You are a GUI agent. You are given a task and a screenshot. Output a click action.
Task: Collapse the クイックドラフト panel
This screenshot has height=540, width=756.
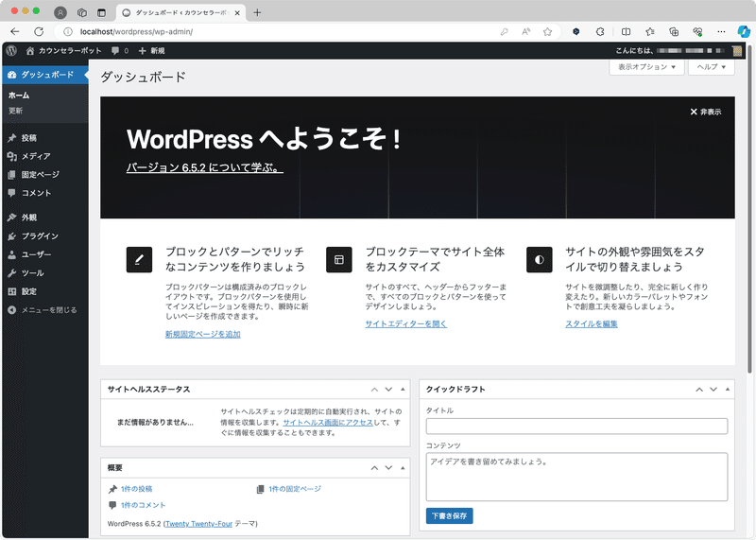[x=728, y=390]
